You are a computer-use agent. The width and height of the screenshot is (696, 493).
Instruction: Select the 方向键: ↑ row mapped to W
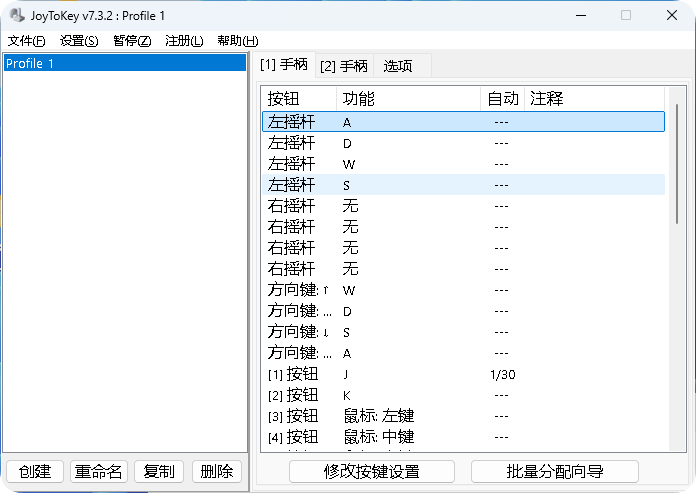pos(463,290)
